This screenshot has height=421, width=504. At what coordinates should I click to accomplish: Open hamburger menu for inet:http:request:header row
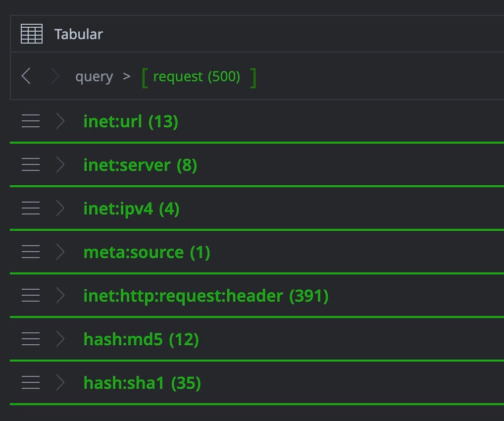pyautogui.click(x=31, y=296)
